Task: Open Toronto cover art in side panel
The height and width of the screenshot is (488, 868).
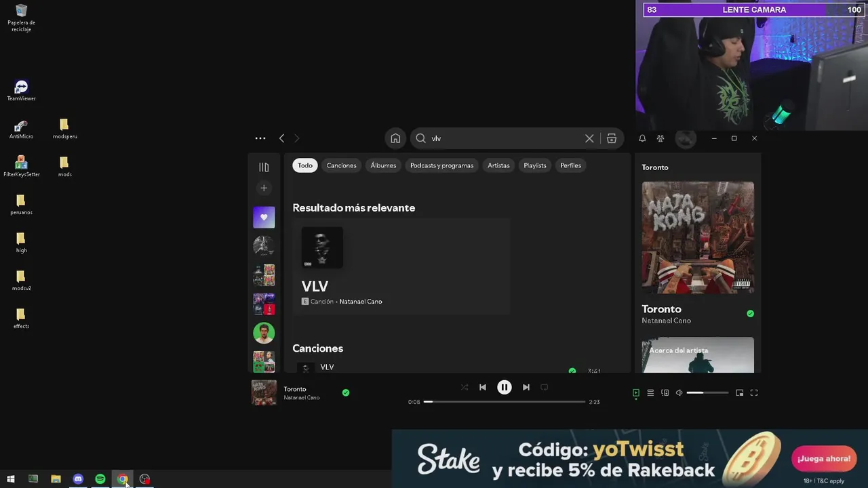Action: tap(698, 237)
